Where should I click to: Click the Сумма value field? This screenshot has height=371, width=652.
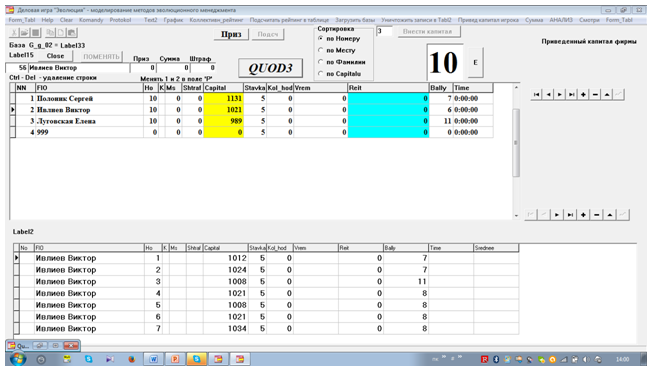pos(173,67)
